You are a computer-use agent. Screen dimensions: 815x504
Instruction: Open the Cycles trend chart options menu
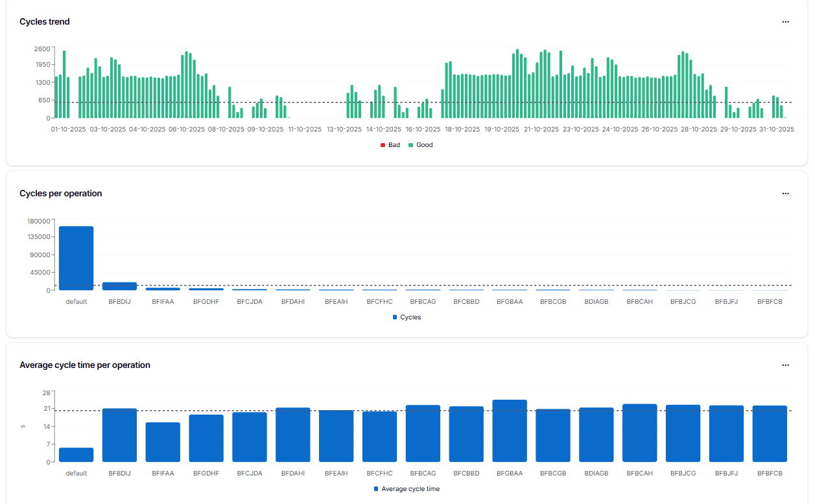[785, 21]
